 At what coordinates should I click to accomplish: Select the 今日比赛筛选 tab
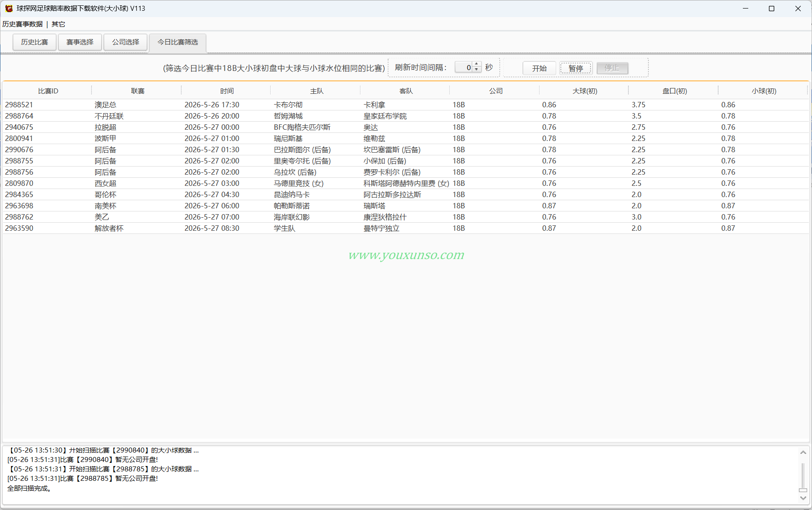click(178, 42)
